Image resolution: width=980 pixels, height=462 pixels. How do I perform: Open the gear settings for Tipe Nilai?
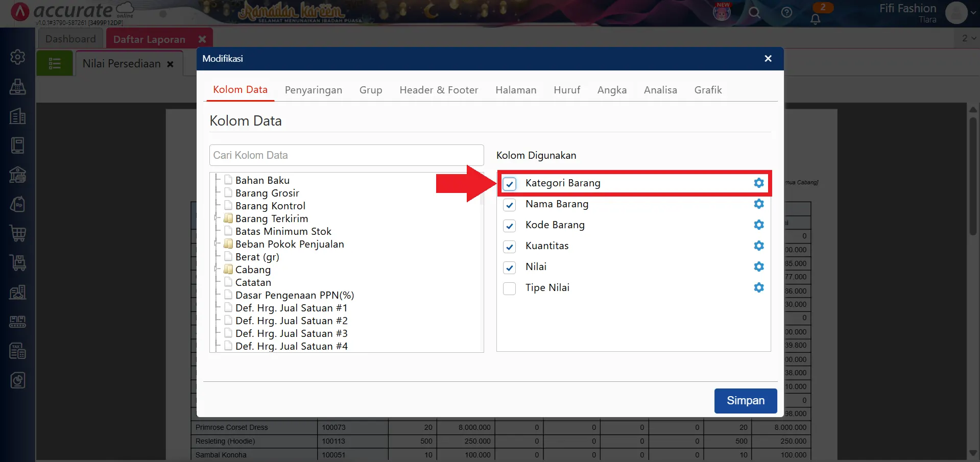[x=759, y=287]
